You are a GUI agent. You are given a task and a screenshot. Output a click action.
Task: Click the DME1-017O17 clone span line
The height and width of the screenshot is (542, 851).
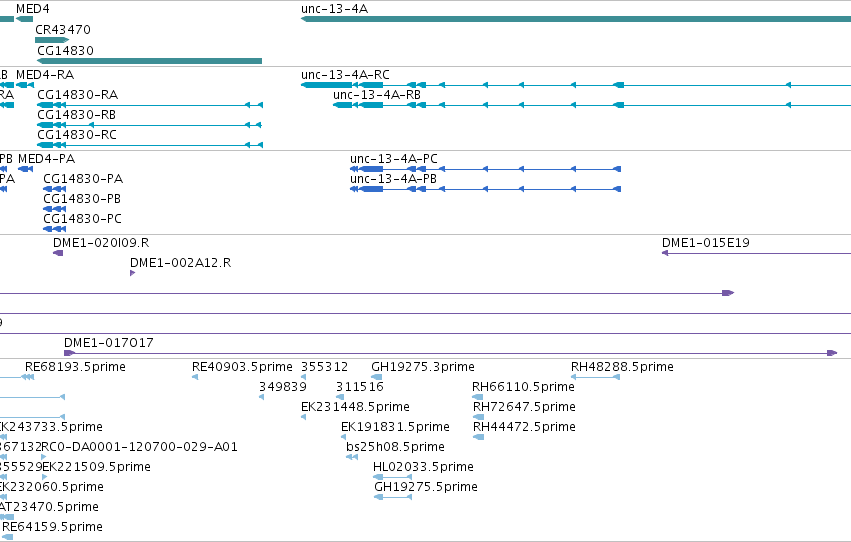(450, 353)
